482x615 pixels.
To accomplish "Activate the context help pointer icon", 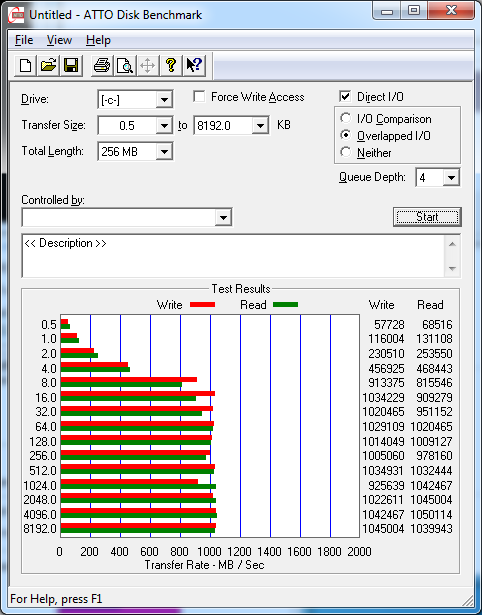I will pyautogui.click(x=194, y=66).
